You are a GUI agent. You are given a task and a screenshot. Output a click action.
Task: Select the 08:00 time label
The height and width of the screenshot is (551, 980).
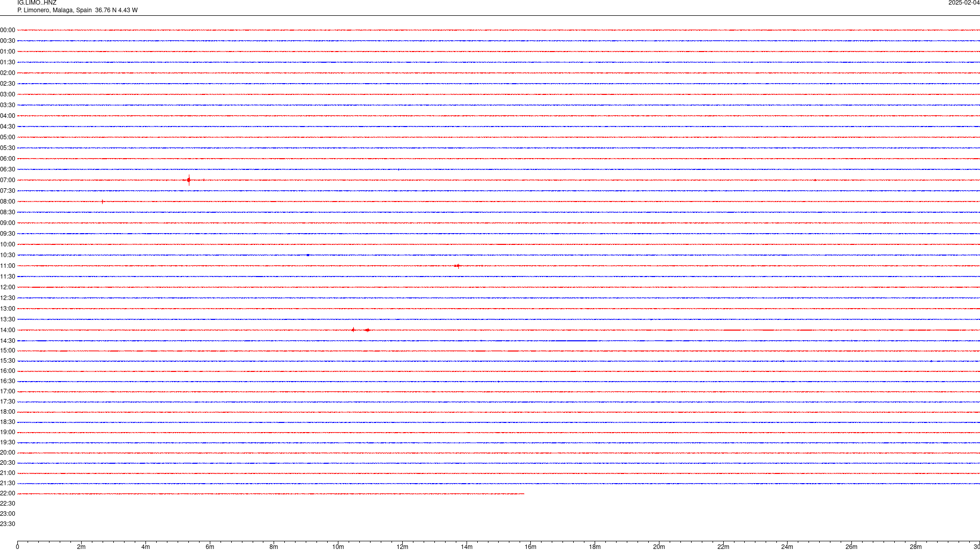coord(8,202)
